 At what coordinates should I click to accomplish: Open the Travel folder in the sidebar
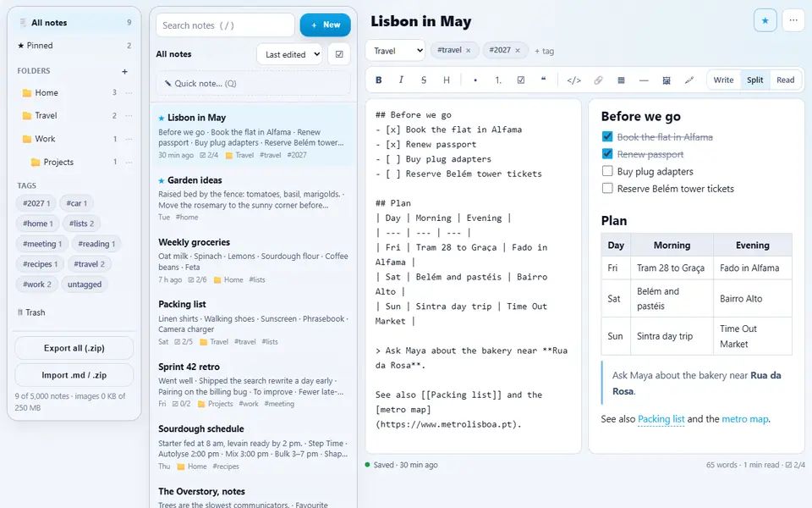[46, 116]
